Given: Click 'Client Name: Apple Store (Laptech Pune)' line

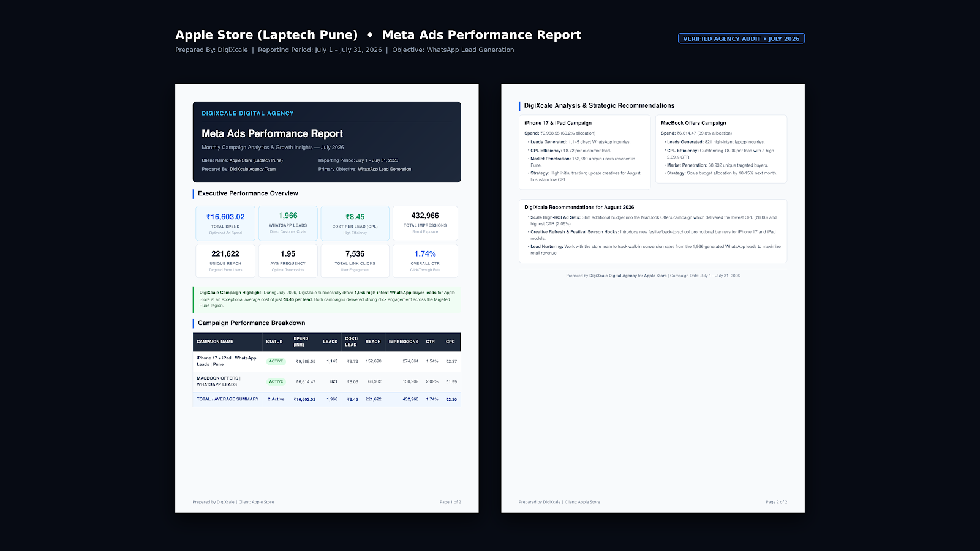Looking at the screenshot, I should 242,160.
